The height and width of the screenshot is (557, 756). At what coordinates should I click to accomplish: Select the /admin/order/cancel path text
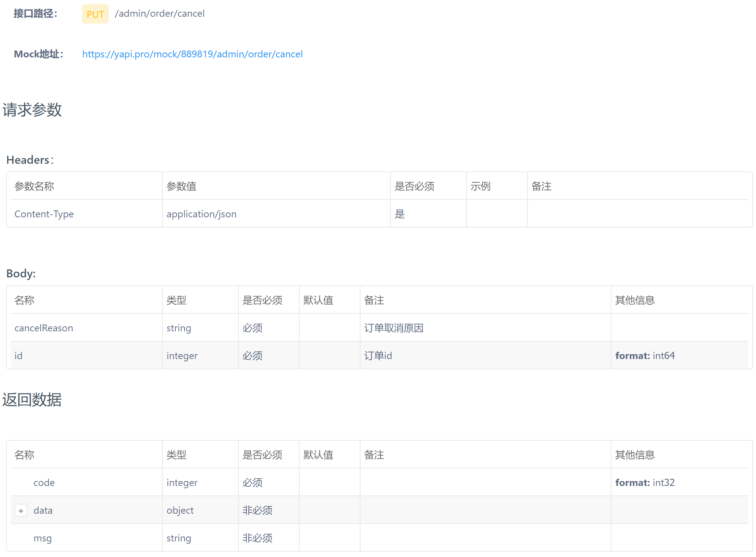pos(160,14)
